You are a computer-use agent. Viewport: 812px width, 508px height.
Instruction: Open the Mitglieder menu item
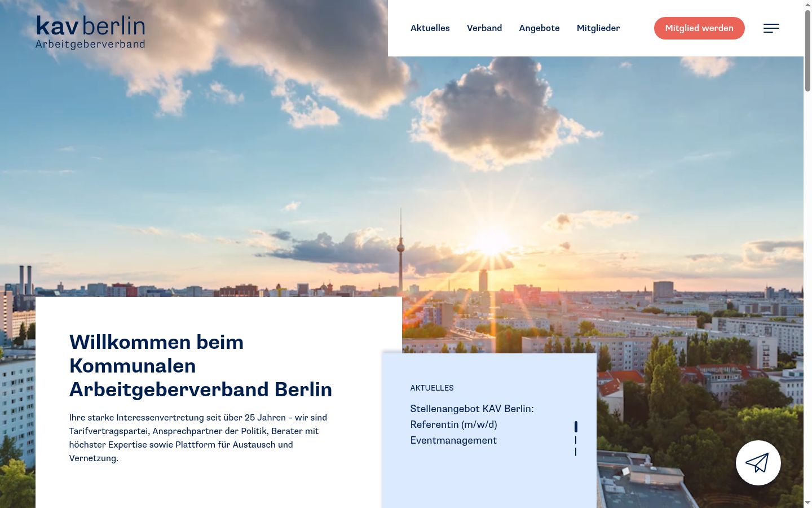[x=598, y=28]
